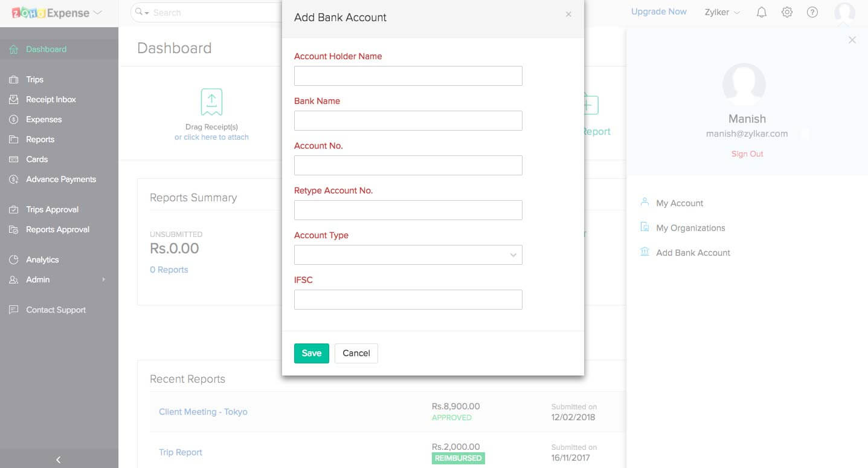868x468 pixels.
Task: Open the settings gear
Action: pyautogui.click(x=786, y=11)
